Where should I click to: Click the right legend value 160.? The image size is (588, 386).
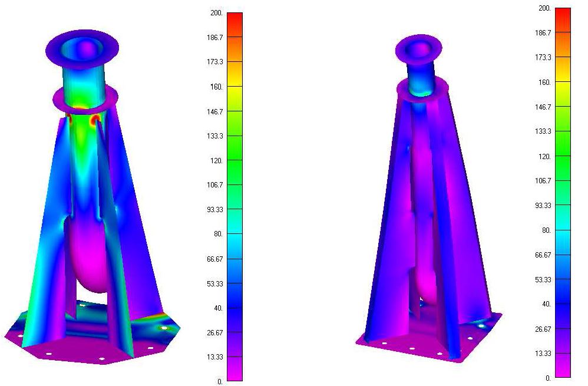pyautogui.click(x=544, y=82)
